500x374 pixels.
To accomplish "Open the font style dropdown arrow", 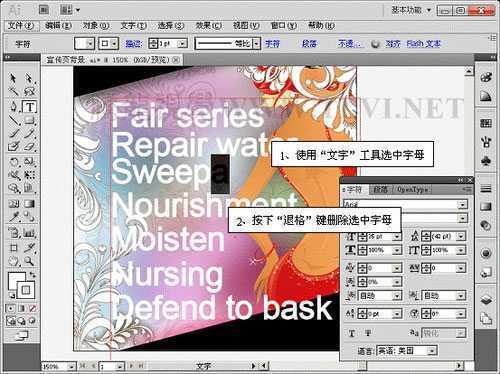I will [x=462, y=219].
